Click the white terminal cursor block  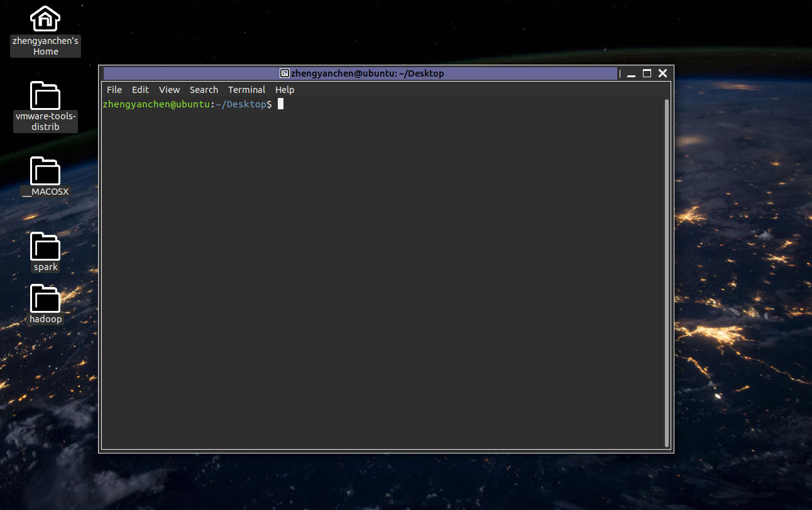tap(281, 104)
